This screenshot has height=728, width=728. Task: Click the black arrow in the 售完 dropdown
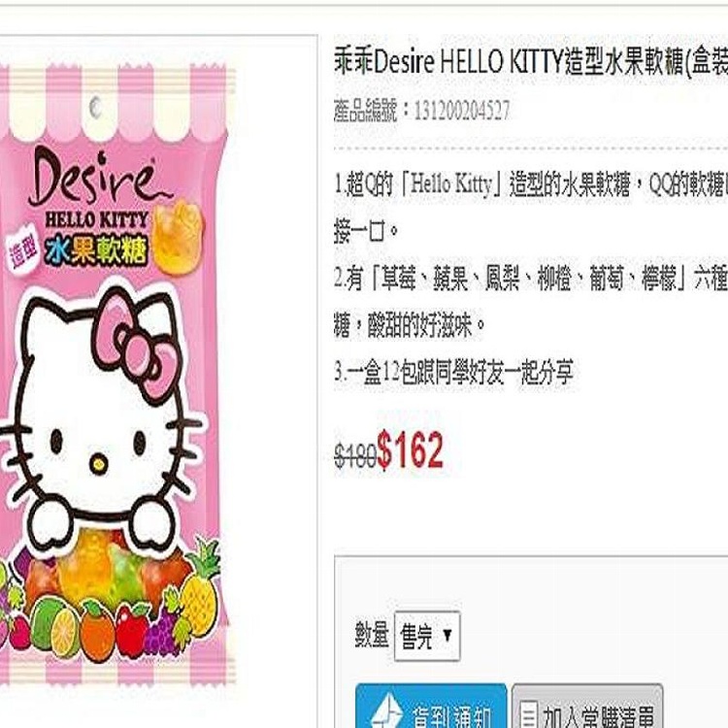click(447, 635)
